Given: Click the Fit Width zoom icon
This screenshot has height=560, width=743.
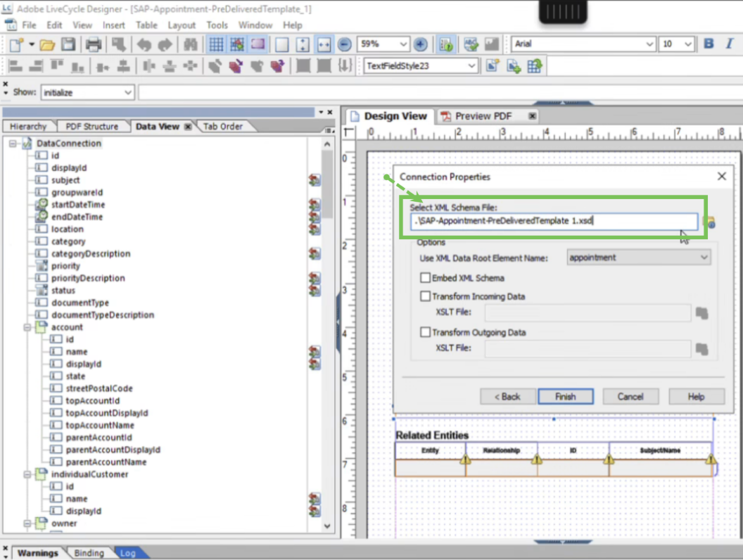Looking at the screenshot, I should (x=324, y=44).
